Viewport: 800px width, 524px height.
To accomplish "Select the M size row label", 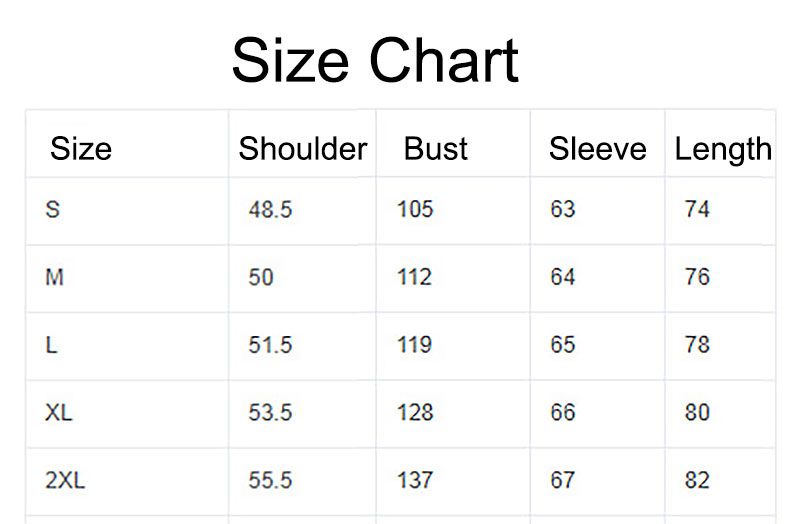I will click(x=55, y=277).
